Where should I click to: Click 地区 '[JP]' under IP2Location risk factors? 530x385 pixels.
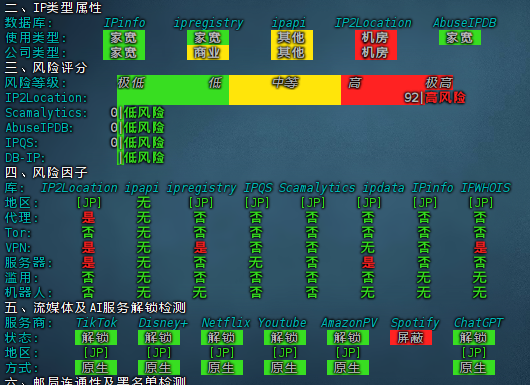click(x=89, y=202)
